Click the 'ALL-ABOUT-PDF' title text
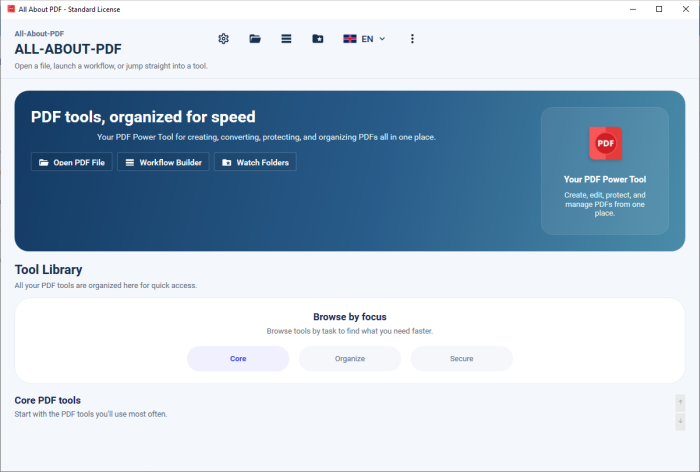The height and width of the screenshot is (472, 700). 68,49
